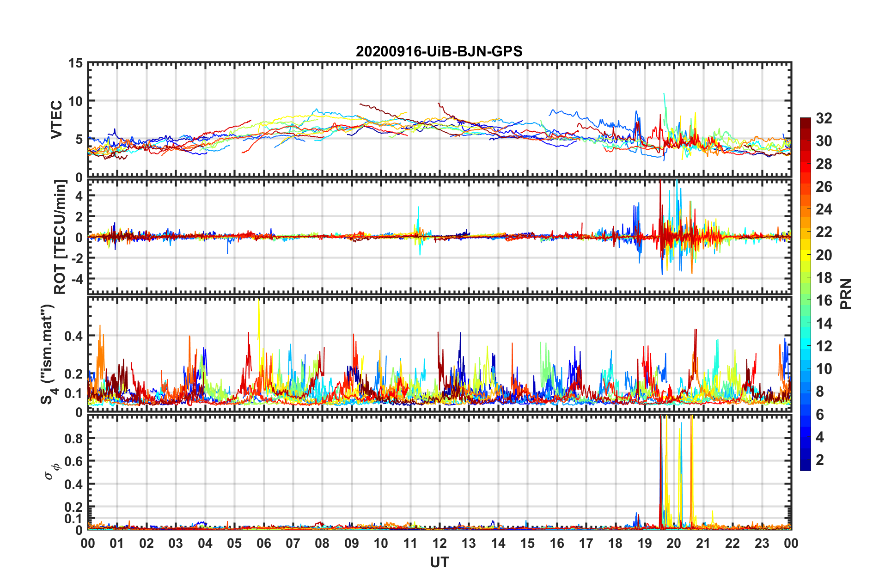Click the x-axis tick label 20
Image resolution: width=879 pixels, height=588 pixels.
tap(674, 543)
